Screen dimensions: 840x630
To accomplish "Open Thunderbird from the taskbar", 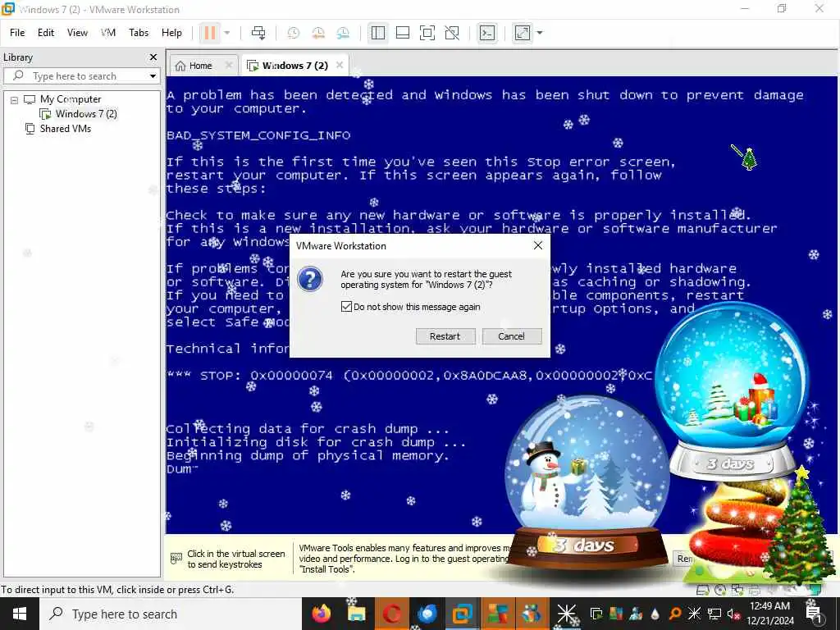I will pyautogui.click(x=427, y=614).
